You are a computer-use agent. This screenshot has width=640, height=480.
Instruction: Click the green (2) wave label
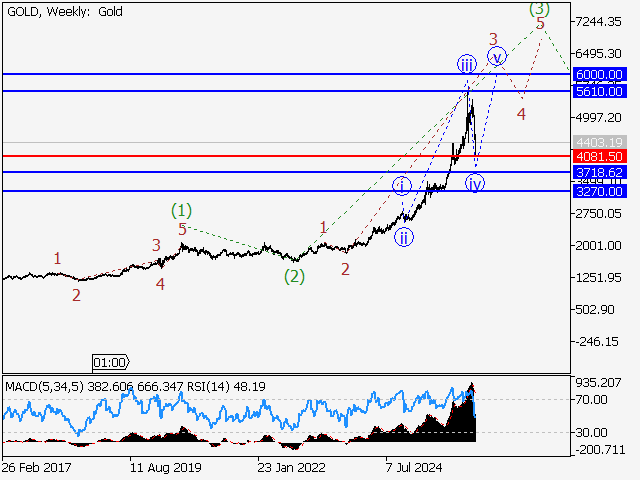point(293,276)
